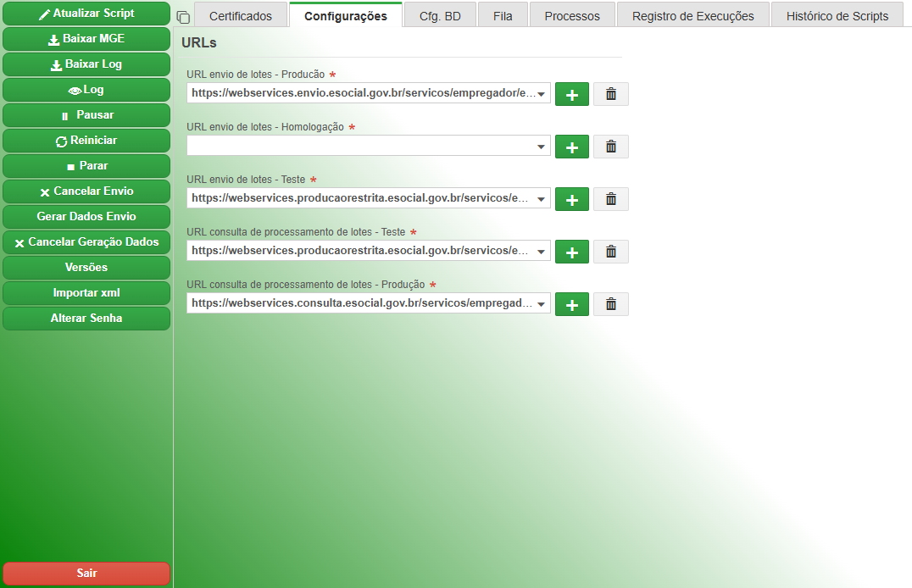
Task: Click Cancelar Geração Dados button
Action: [x=86, y=242]
